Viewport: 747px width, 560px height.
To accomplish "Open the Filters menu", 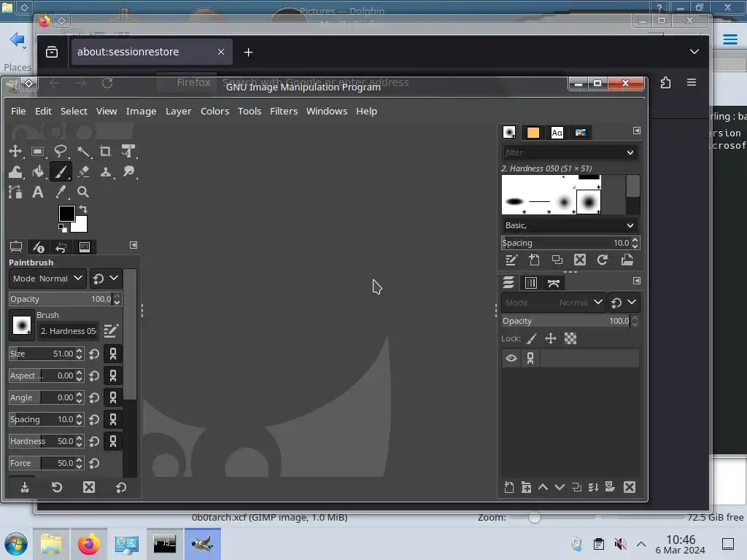I will point(284,111).
